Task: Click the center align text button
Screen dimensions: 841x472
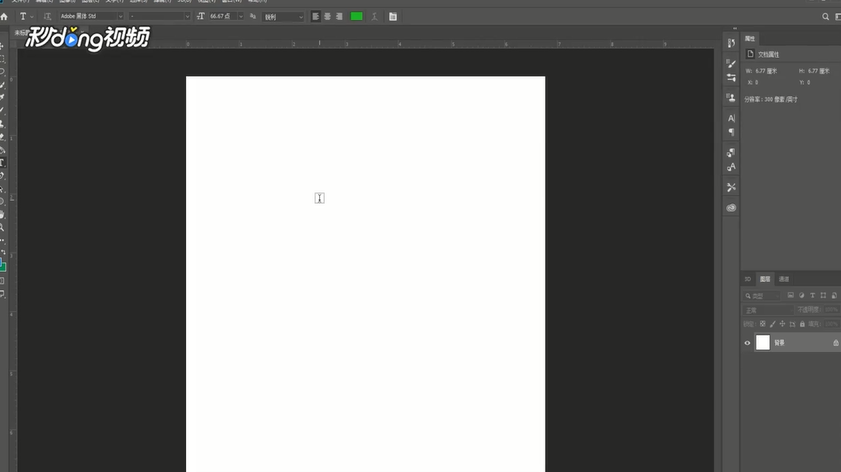Action: coord(327,17)
